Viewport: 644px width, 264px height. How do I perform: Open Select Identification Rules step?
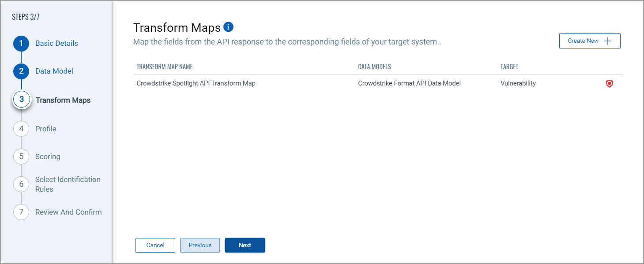[68, 184]
